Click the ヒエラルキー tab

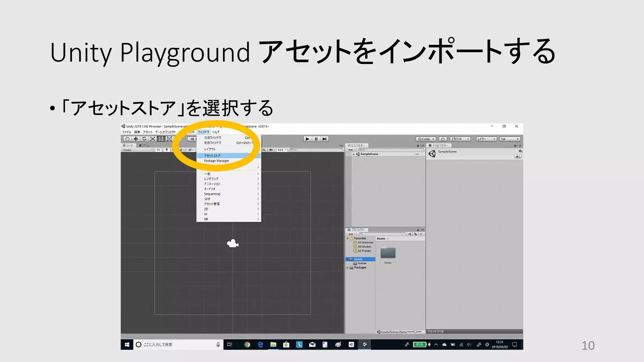357,145
